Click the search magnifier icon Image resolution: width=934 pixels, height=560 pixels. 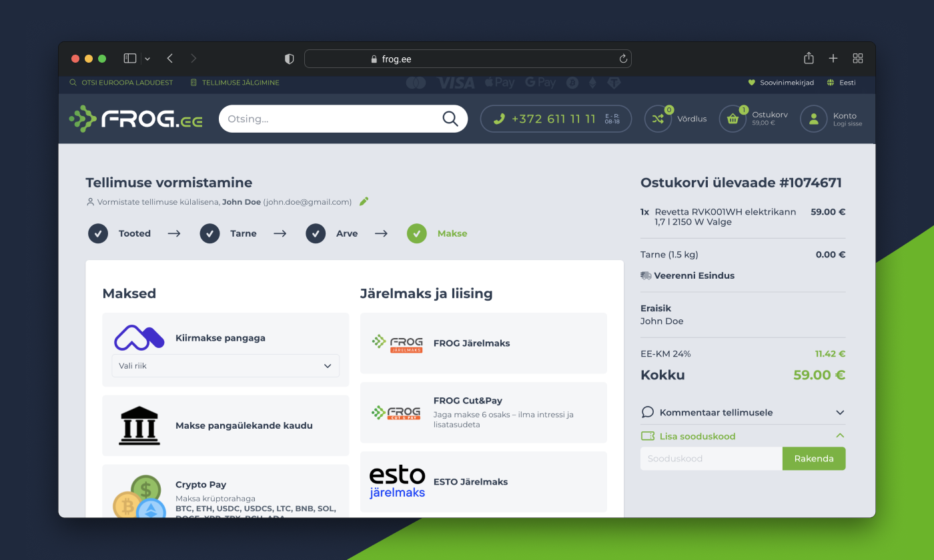[x=450, y=118]
